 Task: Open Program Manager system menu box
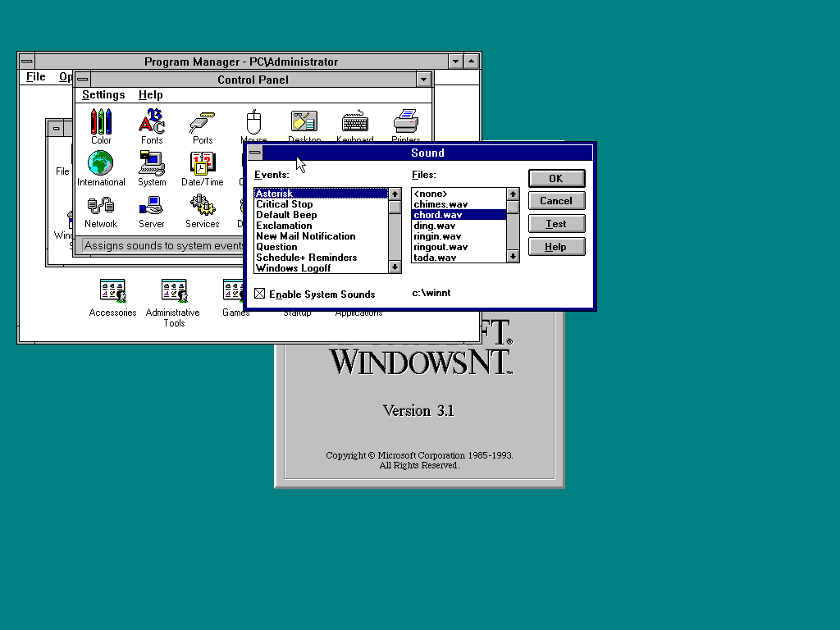tap(27, 61)
